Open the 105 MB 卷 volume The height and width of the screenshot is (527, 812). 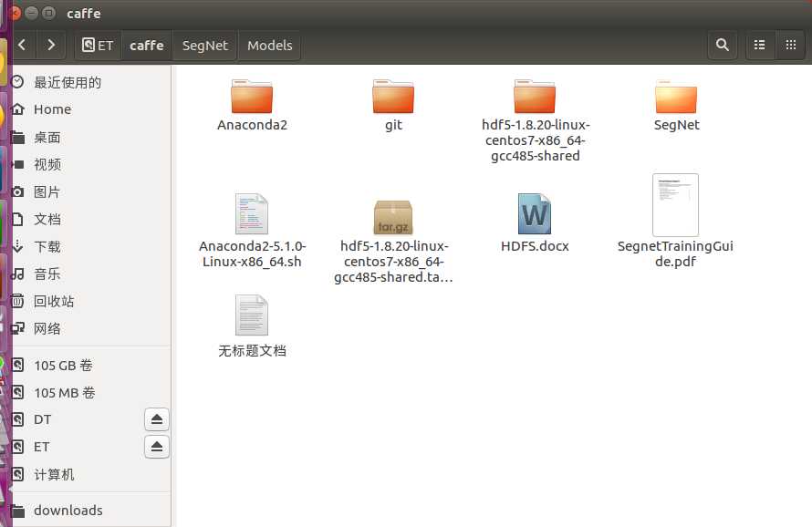click(91, 393)
